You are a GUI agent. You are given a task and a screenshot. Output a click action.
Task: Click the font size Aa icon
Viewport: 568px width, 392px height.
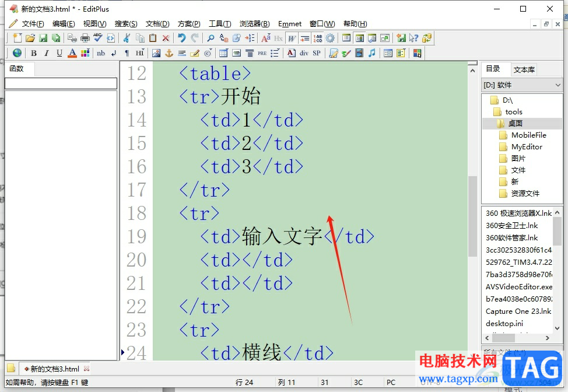(x=265, y=38)
